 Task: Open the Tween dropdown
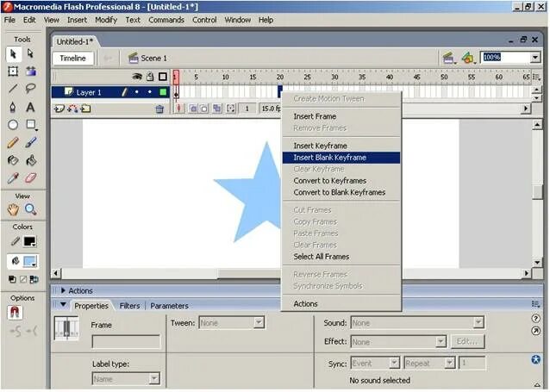tap(259, 322)
